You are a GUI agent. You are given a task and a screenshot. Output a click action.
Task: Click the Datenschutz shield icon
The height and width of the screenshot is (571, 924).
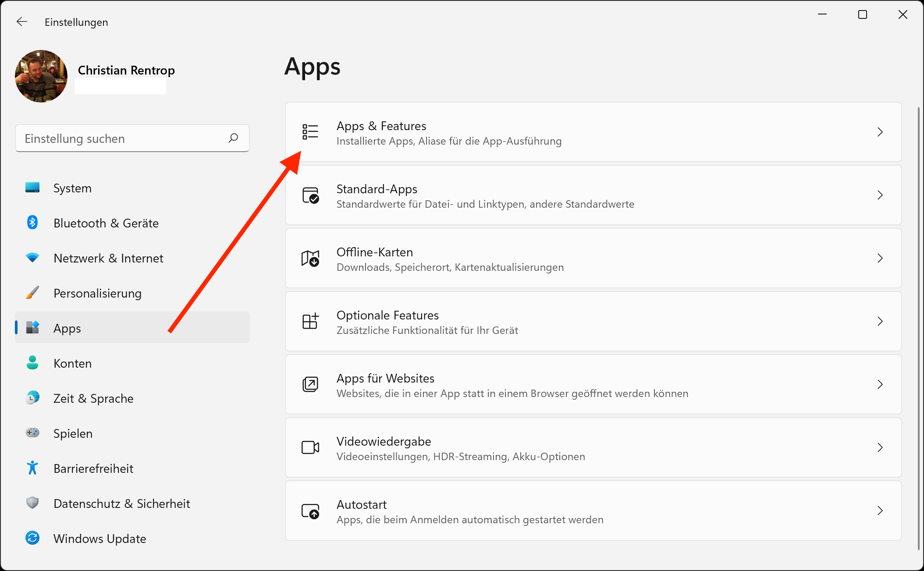(32, 503)
